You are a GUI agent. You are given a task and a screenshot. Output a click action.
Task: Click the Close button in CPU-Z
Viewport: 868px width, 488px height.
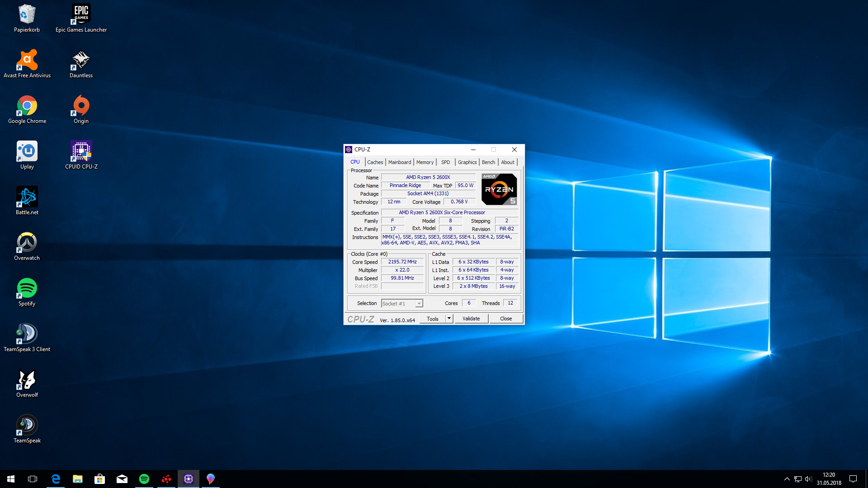[506, 319]
